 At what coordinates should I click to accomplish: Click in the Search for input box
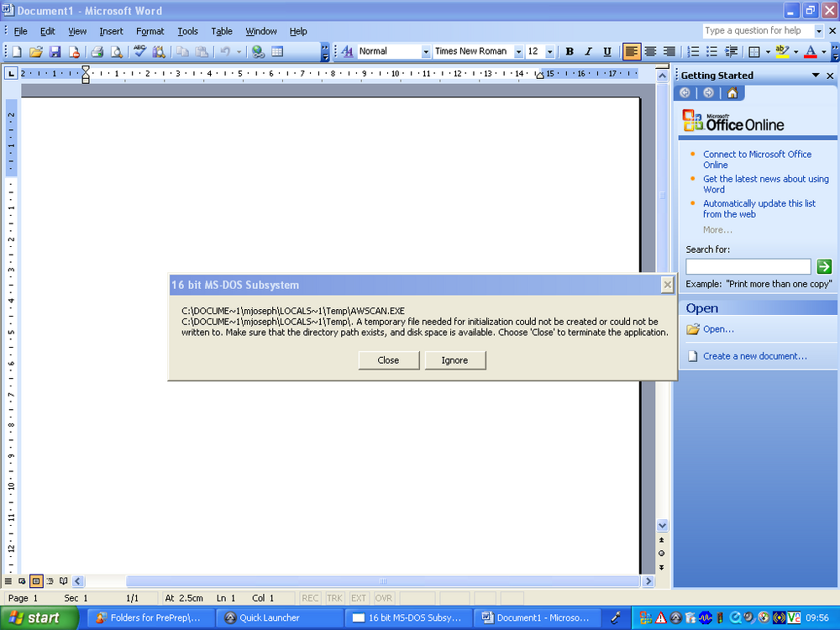(748, 266)
